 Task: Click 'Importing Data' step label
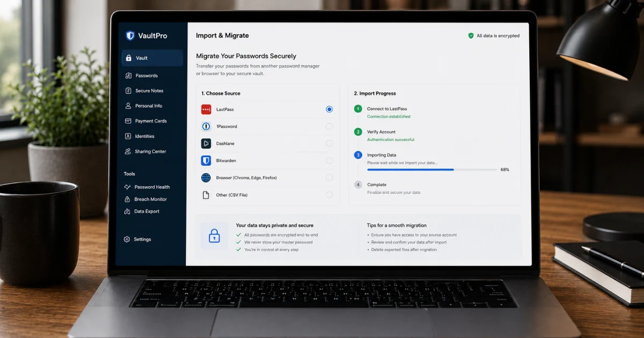pyautogui.click(x=382, y=155)
